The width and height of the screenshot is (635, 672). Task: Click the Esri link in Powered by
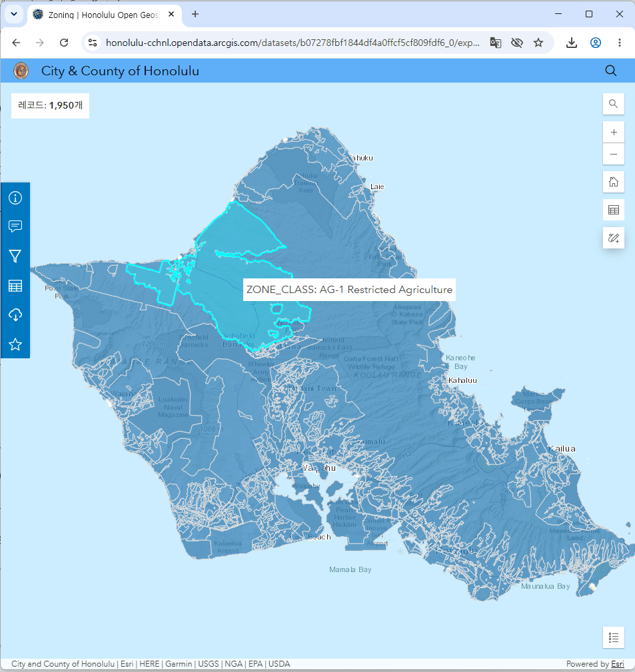(x=618, y=664)
